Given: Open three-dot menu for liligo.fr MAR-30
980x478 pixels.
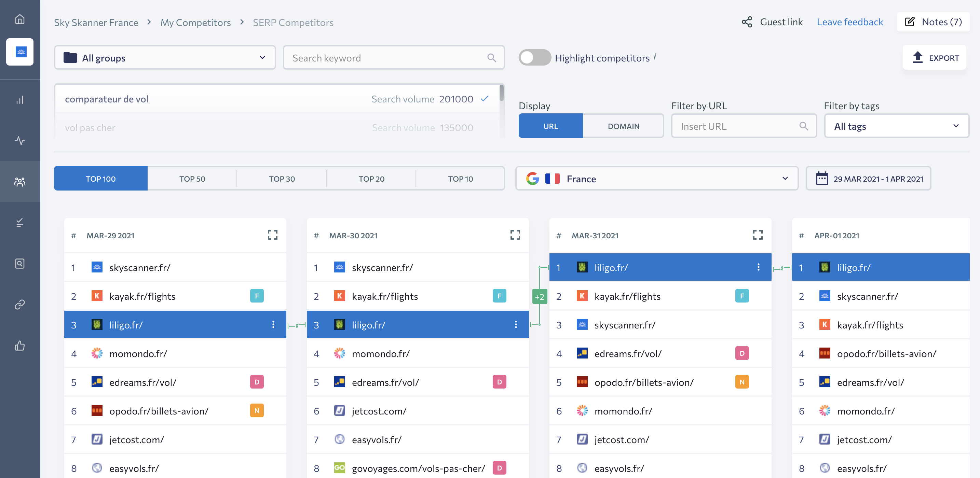Looking at the screenshot, I should [x=516, y=324].
